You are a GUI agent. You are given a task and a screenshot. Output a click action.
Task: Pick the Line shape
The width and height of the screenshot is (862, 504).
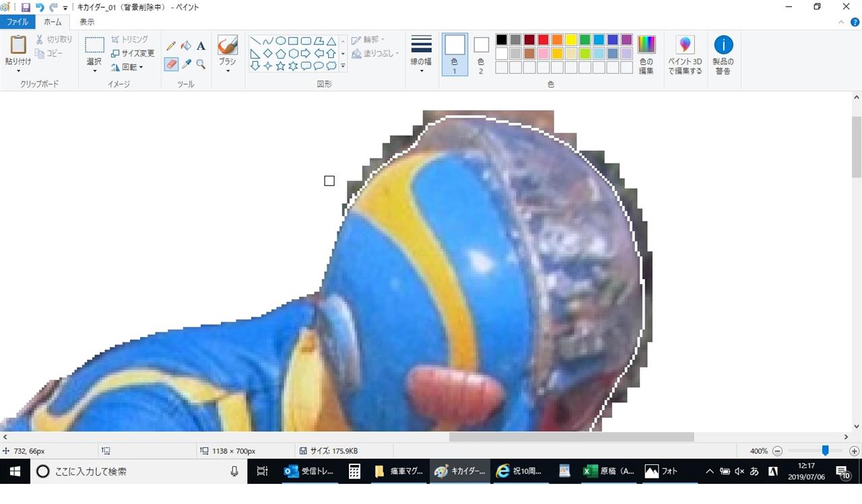pyautogui.click(x=255, y=40)
